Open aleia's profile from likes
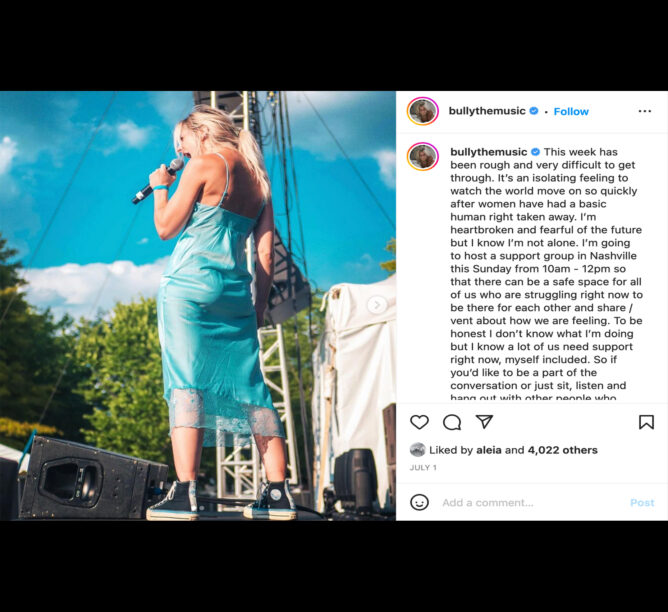This screenshot has height=612, width=668. pos(489,450)
